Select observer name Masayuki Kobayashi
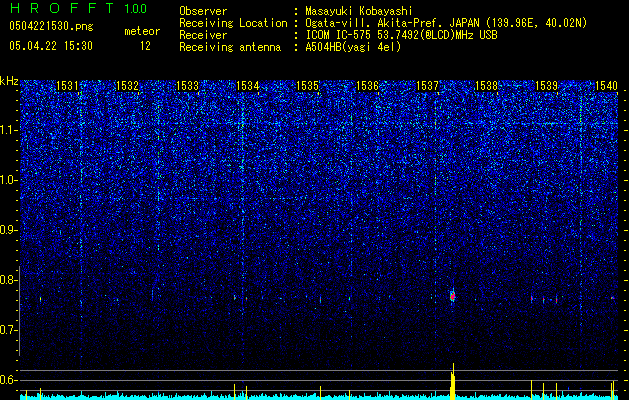 [359, 11]
